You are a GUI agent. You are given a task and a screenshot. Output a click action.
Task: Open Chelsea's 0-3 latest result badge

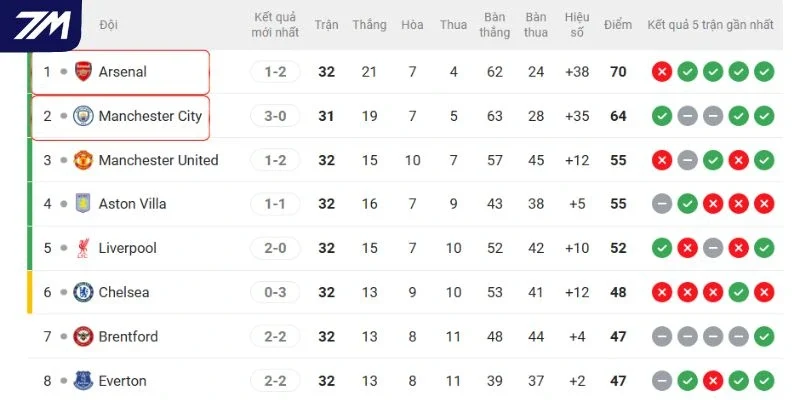click(x=276, y=292)
